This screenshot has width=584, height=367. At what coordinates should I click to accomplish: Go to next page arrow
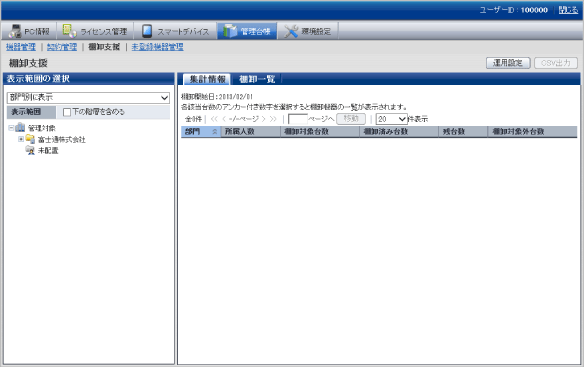263,119
